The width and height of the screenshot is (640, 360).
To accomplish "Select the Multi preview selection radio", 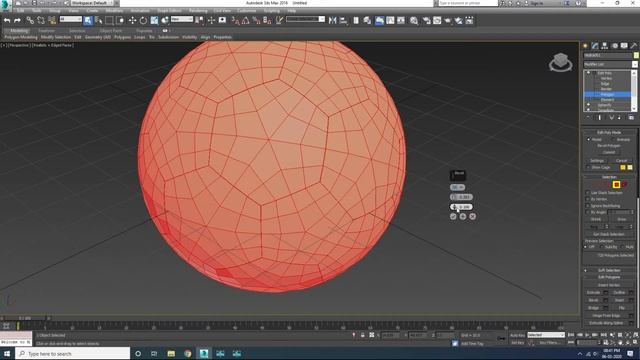I will tap(622, 247).
